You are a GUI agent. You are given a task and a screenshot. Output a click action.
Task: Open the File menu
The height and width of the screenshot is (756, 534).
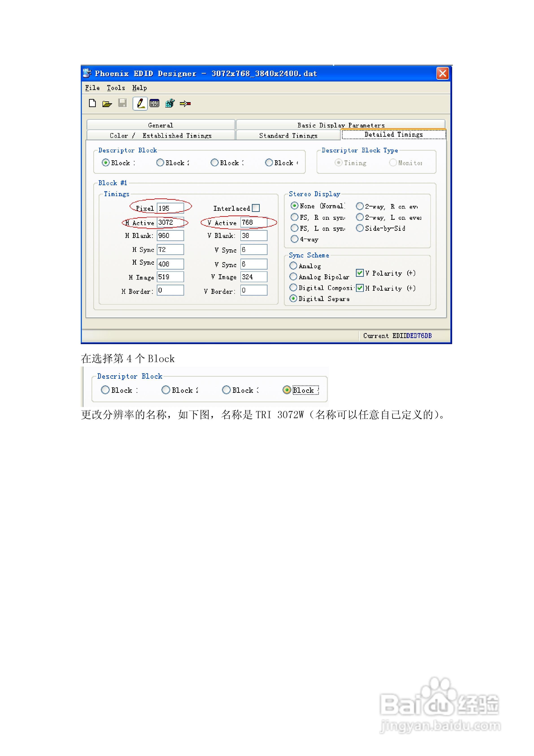click(x=92, y=88)
